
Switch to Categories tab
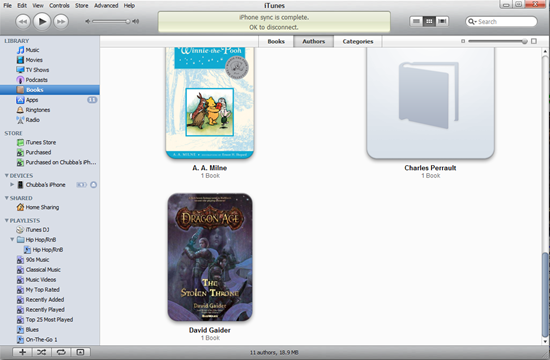pyautogui.click(x=358, y=41)
